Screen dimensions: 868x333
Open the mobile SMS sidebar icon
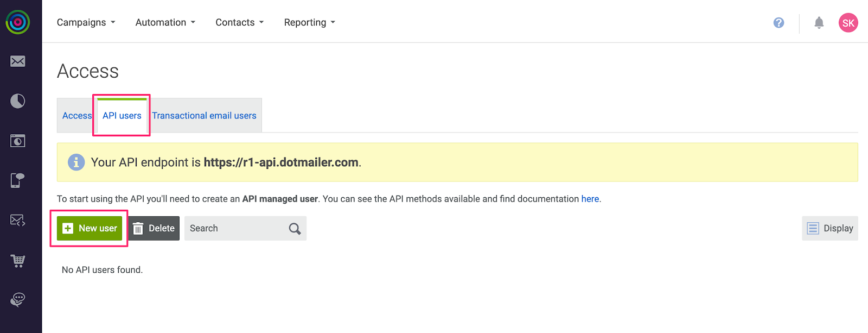coord(18,180)
